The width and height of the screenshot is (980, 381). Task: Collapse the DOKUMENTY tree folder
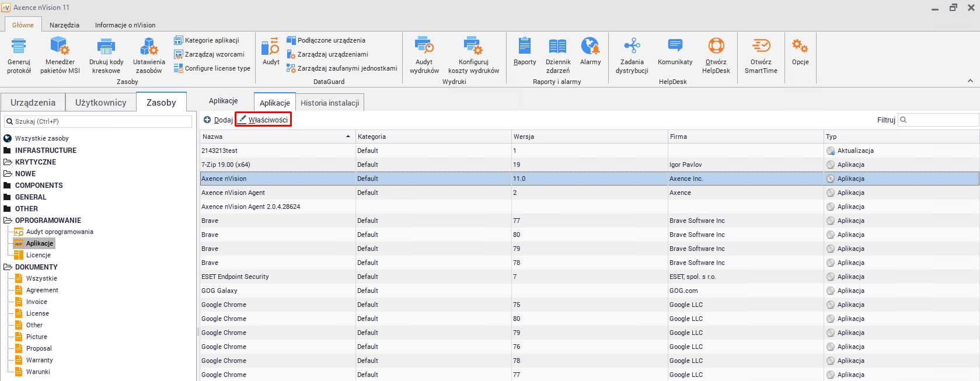[8, 267]
